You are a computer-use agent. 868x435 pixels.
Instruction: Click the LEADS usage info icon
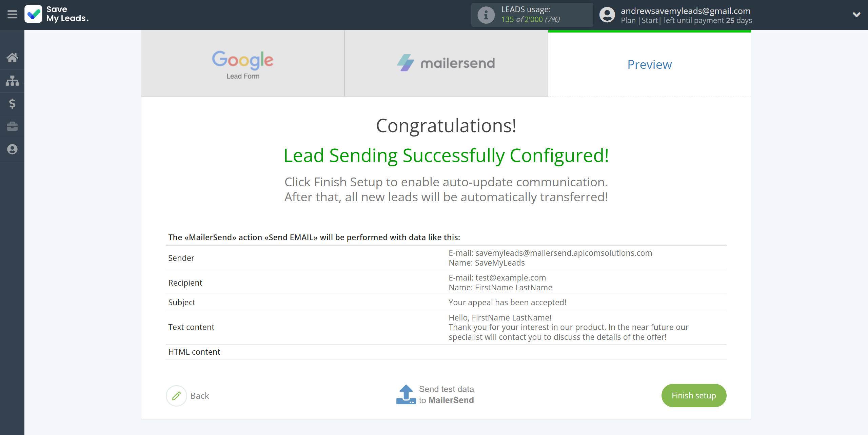tap(486, 15)
